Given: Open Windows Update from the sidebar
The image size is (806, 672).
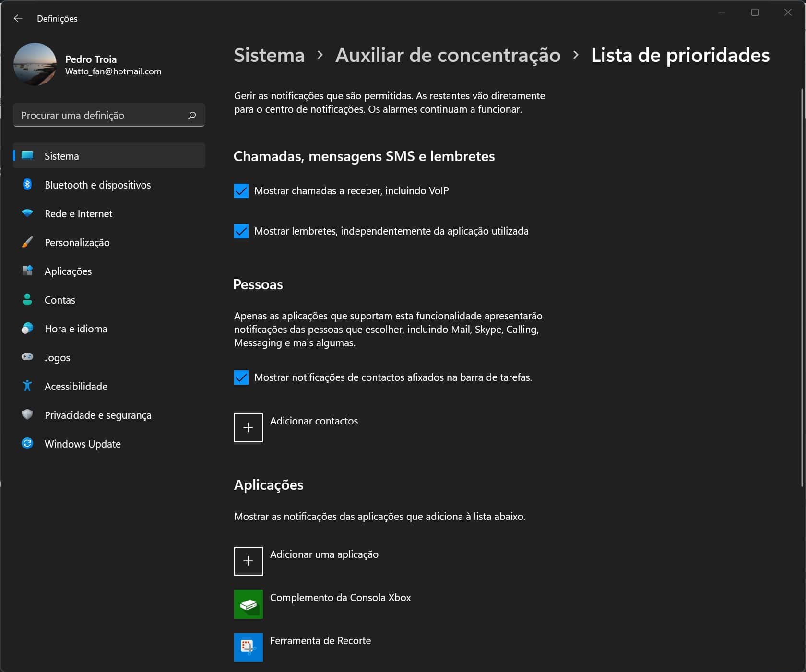Looking at the screenshot, I should (83, 444).
